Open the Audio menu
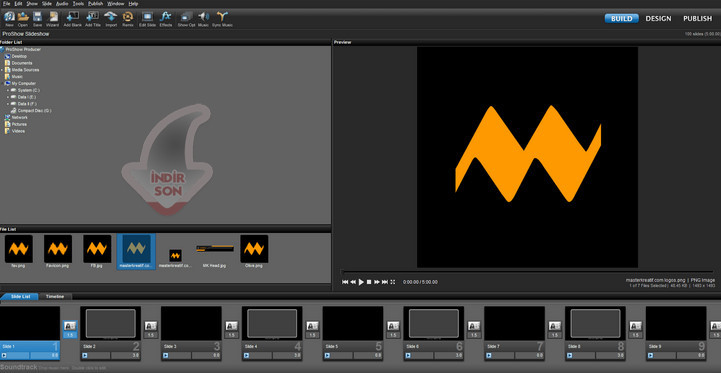 [x=62, y=3]
